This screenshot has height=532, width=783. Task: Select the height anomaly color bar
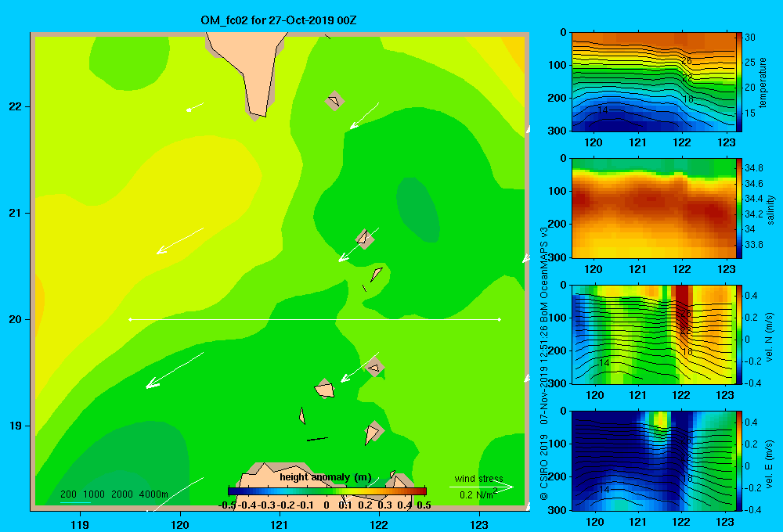(x=327, y=491)
